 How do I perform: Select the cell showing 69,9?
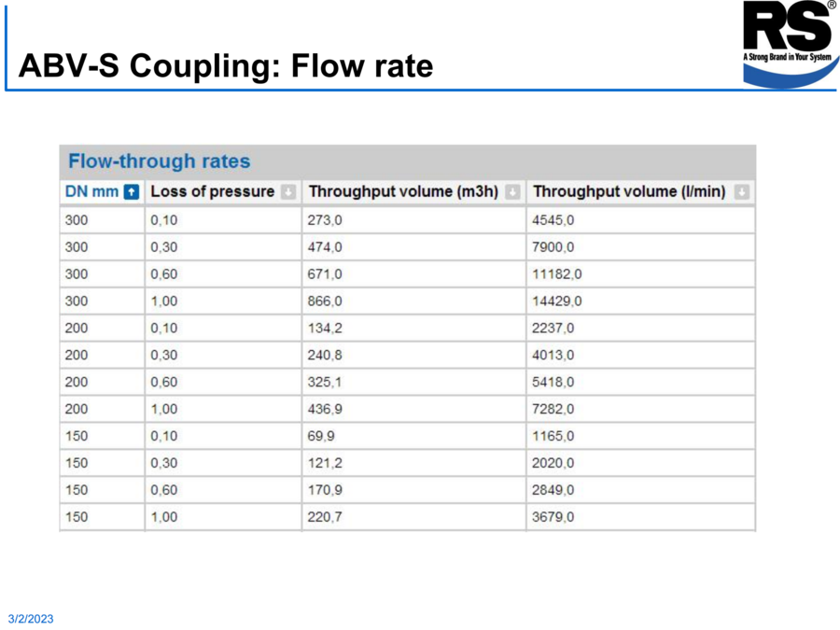click(413, 436)
